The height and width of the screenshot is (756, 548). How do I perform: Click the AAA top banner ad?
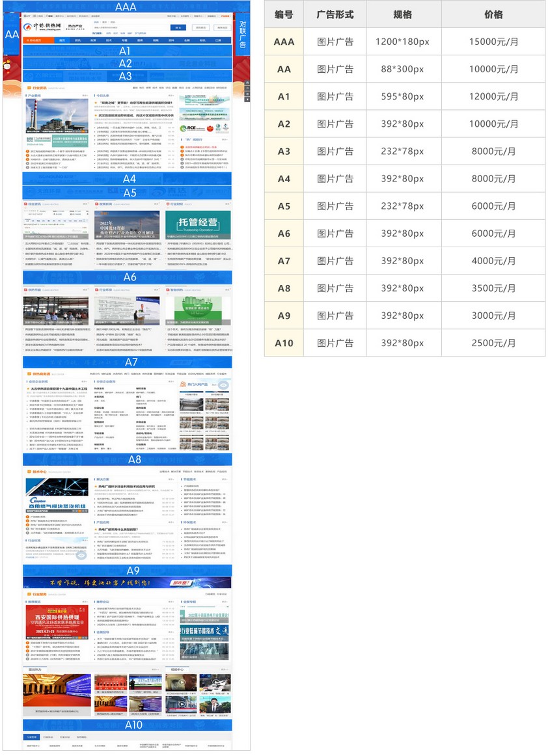126,7
